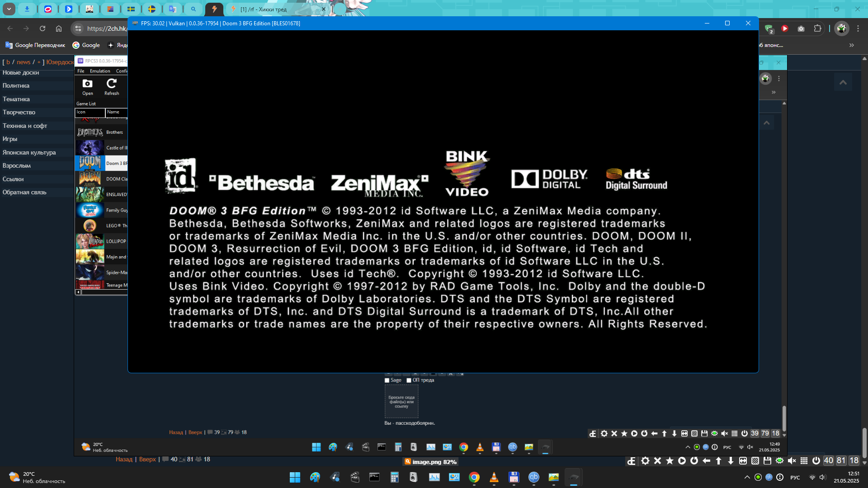The image size is (868, 488).
Task: Toggle green eye icon beside 40 81 18 counters
Action: click(x=779, y=460)
